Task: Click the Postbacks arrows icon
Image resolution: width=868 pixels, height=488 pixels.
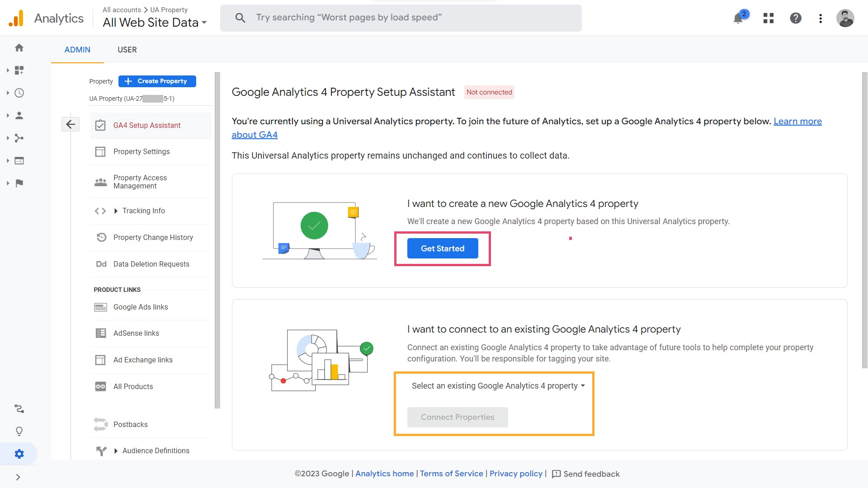Action: [x=100, y=424]
